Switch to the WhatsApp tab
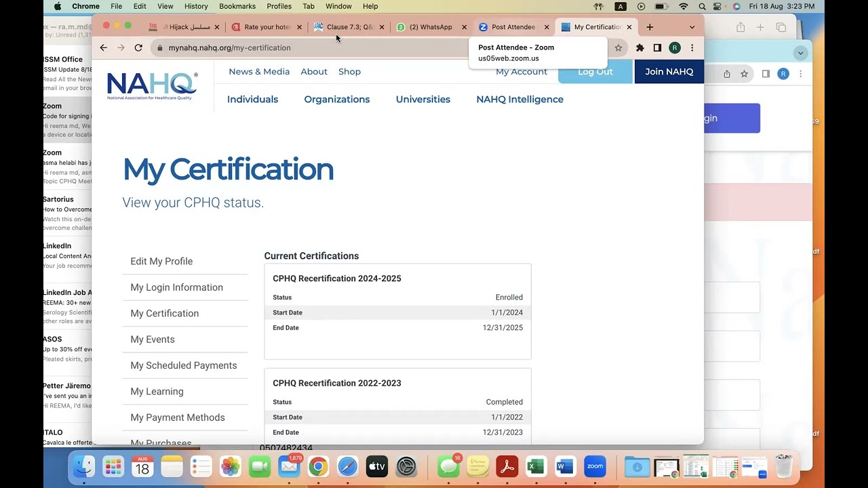The height and width of the screenshot is (488, 868). [x=431, y=27]
